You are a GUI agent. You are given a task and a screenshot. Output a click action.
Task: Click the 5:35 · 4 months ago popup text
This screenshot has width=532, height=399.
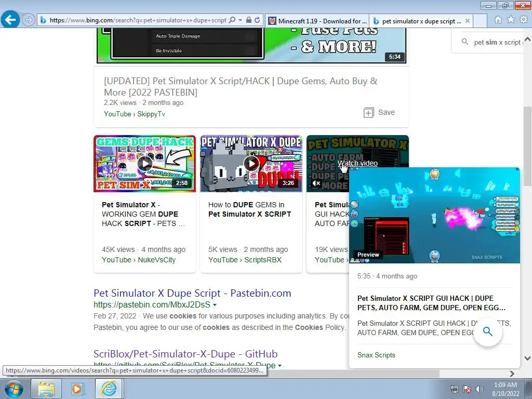(387, 276)
